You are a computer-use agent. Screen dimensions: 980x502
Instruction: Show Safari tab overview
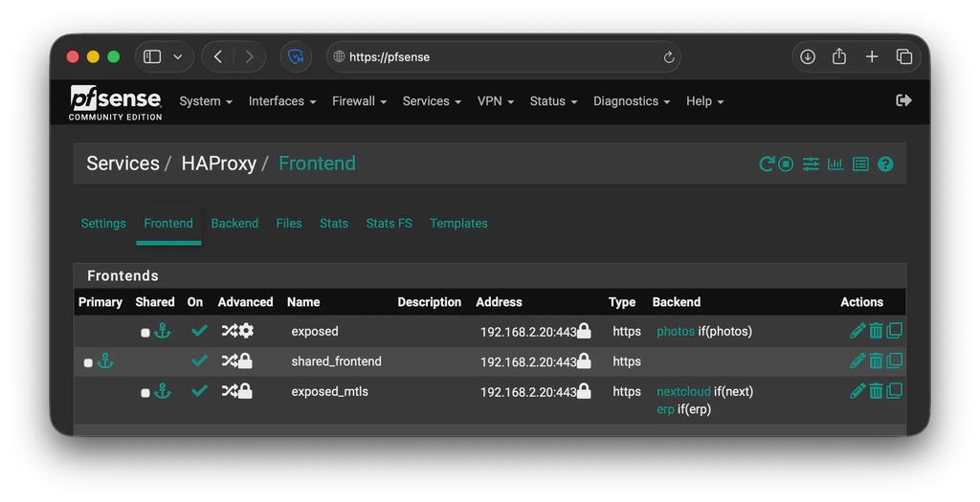tap(904, 56)
